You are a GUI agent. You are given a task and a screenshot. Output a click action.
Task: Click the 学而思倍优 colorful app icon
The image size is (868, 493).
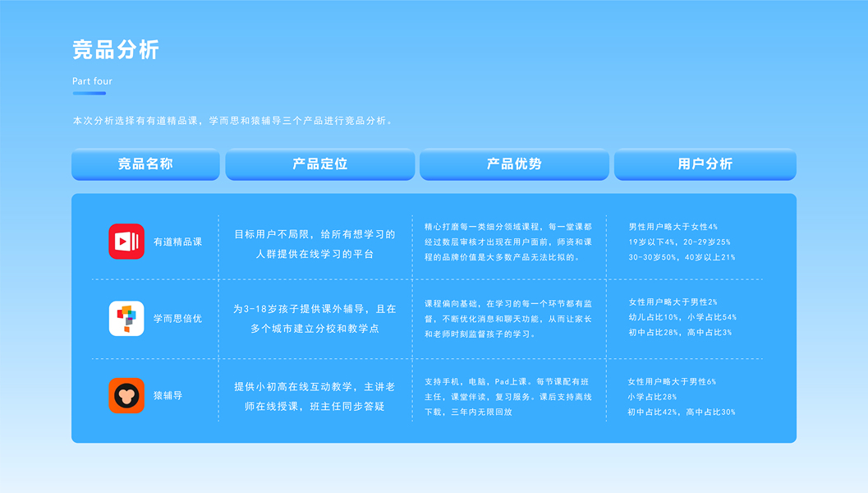[x=126, y=319]
